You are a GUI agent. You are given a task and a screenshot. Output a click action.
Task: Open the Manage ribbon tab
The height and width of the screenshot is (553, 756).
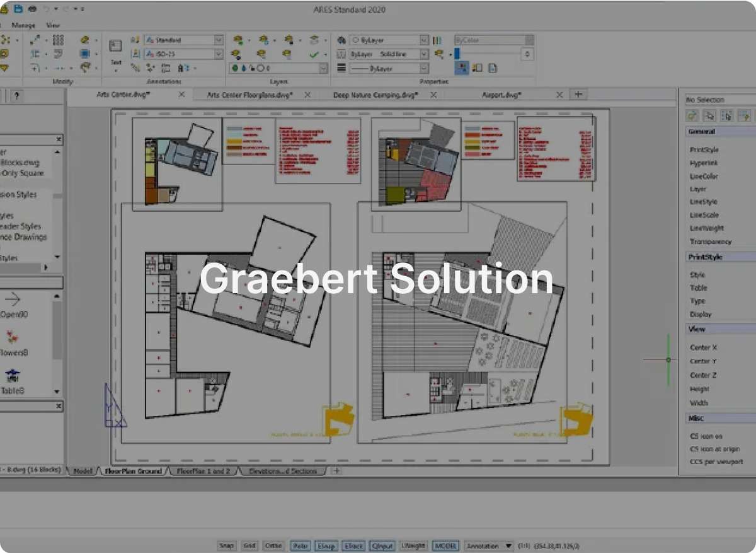(23, 25)
